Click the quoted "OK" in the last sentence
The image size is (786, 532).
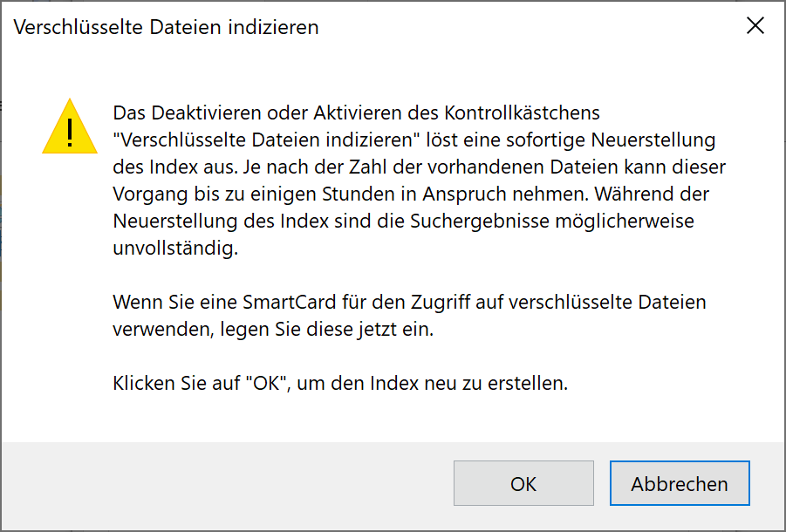pos(267,383)
